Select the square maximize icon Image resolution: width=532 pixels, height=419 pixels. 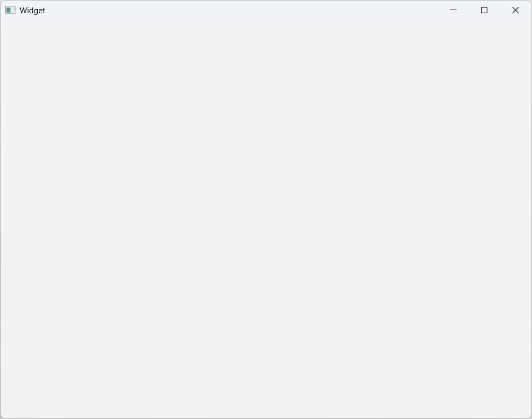tap(484, 10)
